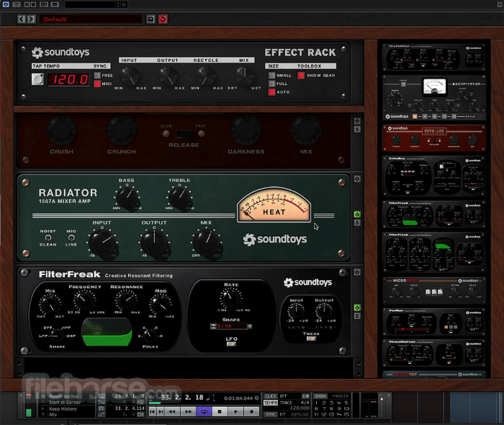Click the red undo/revert preset icon
Viewport: 504px width, 425px height.
(163, 19)
